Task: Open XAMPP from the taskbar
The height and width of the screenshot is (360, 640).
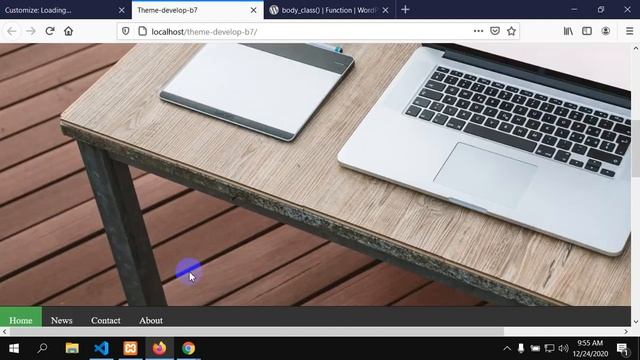Action: pyautogui.click(x=131, y=348)
